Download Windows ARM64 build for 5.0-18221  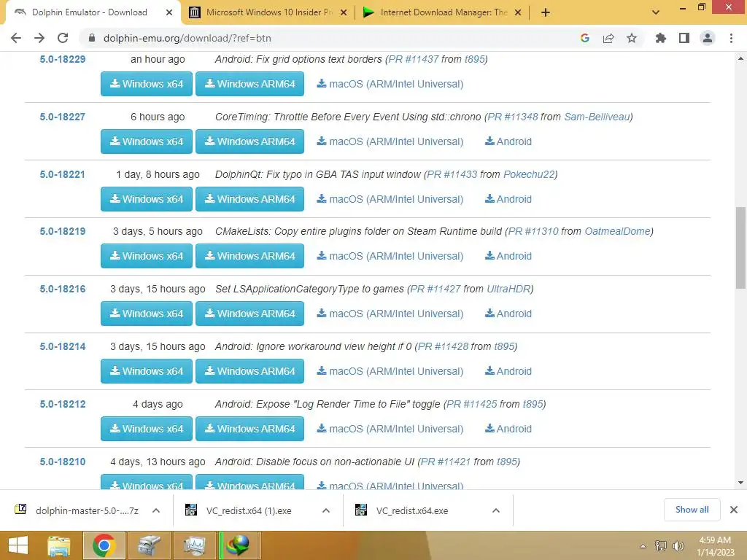(x=249, y=199)
